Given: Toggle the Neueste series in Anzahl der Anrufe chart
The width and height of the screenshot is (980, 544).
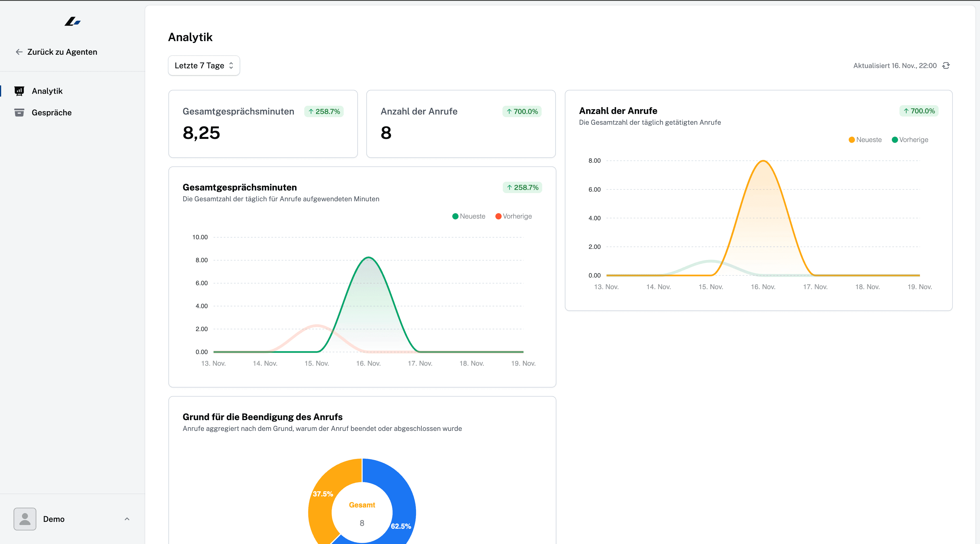Looking at the screenshot, I should click(x=865, y=139).
